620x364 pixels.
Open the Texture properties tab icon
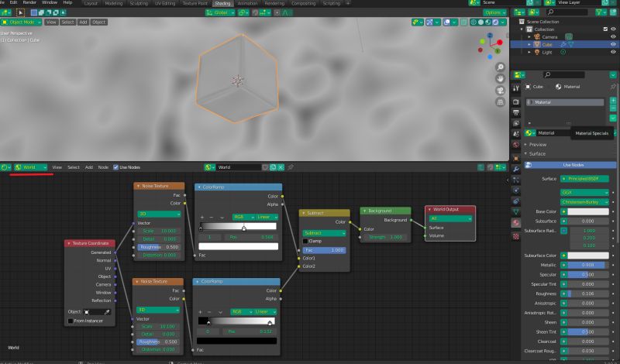[515, 236]
